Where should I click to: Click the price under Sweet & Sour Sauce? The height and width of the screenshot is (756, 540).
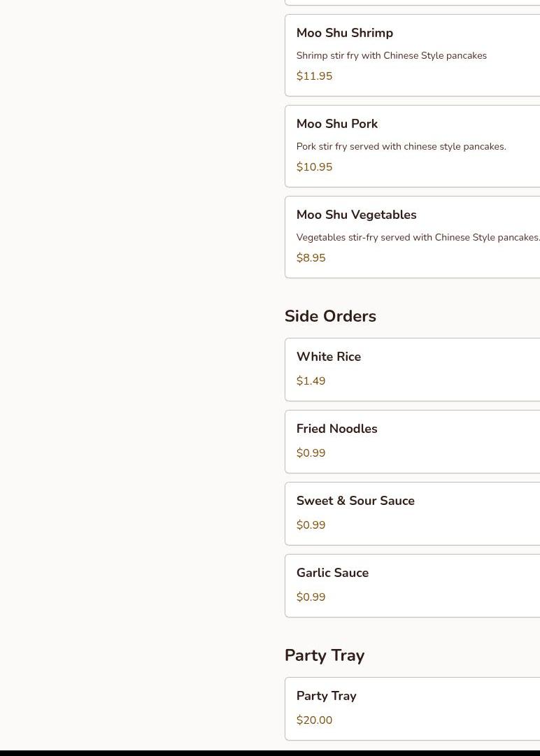pyautogui.click(x=311, y=525)
